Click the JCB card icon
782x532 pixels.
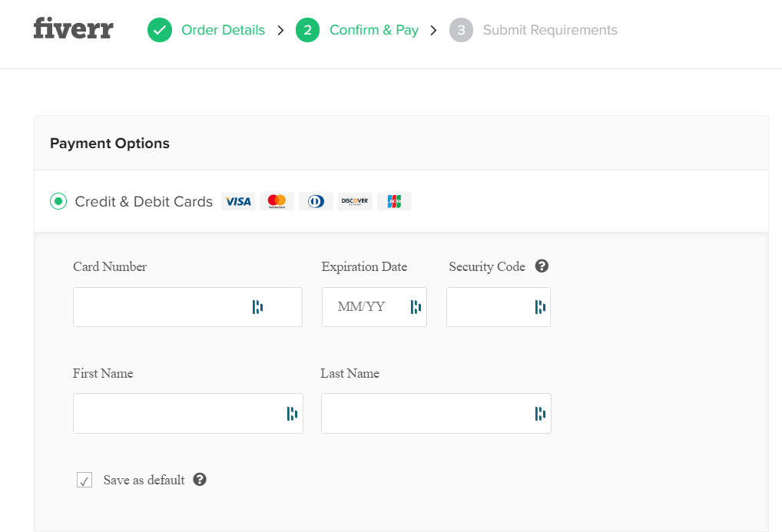(394, 201)
